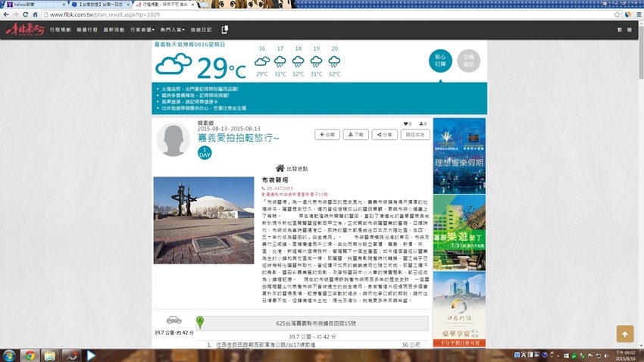Open File Explorer from the taskbar
This screenshot has width=644, height=362.
pyautogui.click(x=50, y=355)
